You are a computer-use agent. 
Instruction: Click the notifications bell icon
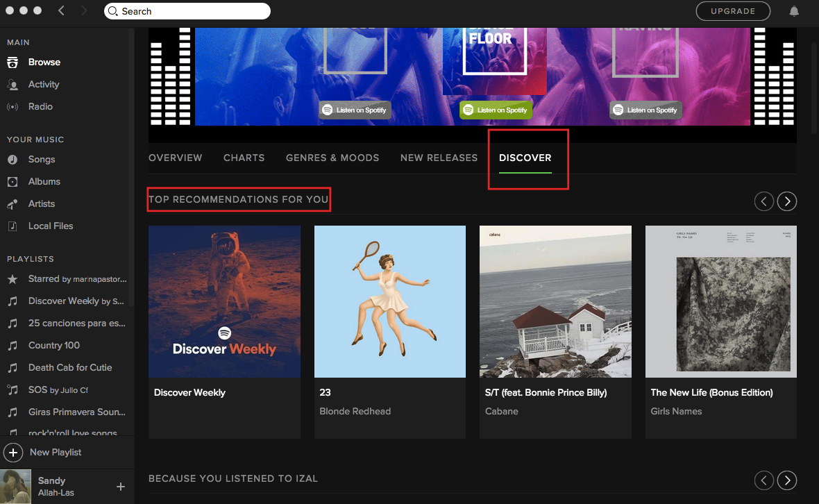[x=794, y=11]
